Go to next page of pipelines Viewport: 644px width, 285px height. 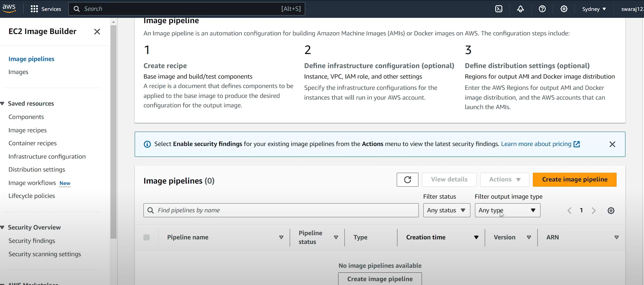[x=593, y=211]
